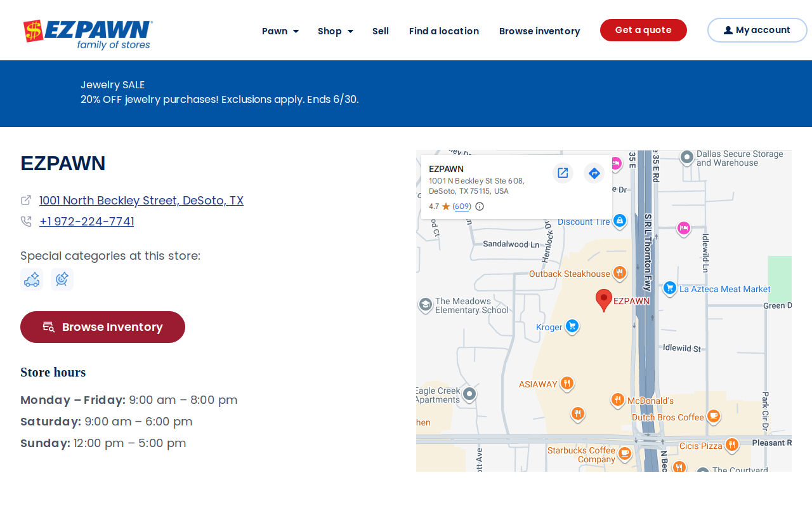Click the Kroger shopping cart map marker
Viewport: 812px width, 508px height.
[572, 326]
